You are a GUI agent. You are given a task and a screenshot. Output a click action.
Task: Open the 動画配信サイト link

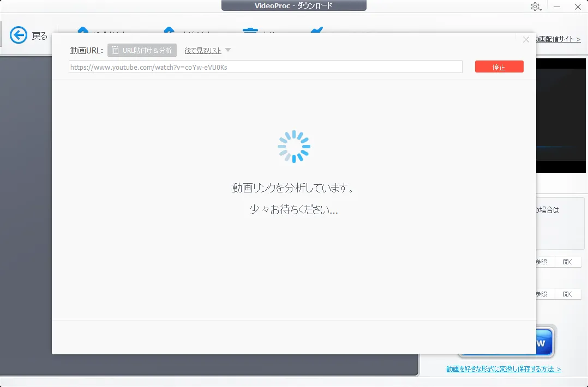point(558,39)
